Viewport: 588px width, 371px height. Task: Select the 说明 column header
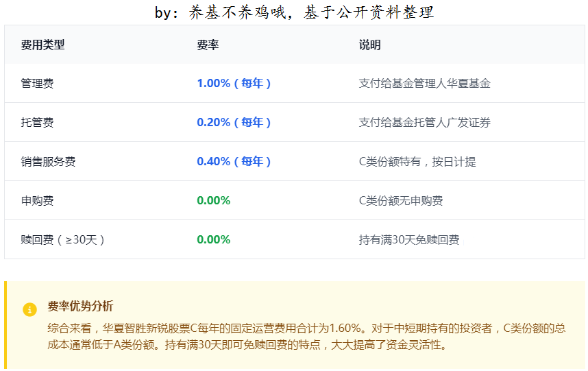(x=370, y=45)
